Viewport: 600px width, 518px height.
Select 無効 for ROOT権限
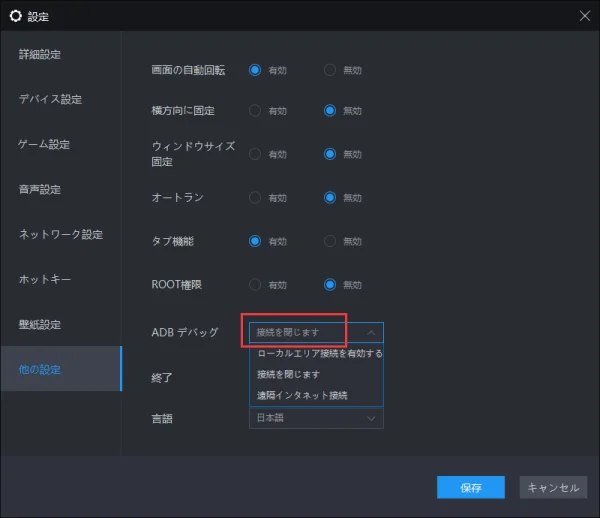tap(330, 285)
